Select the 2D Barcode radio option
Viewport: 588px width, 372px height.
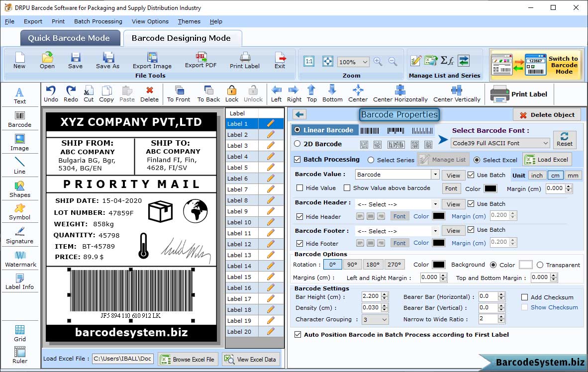(x=297, y=144)
